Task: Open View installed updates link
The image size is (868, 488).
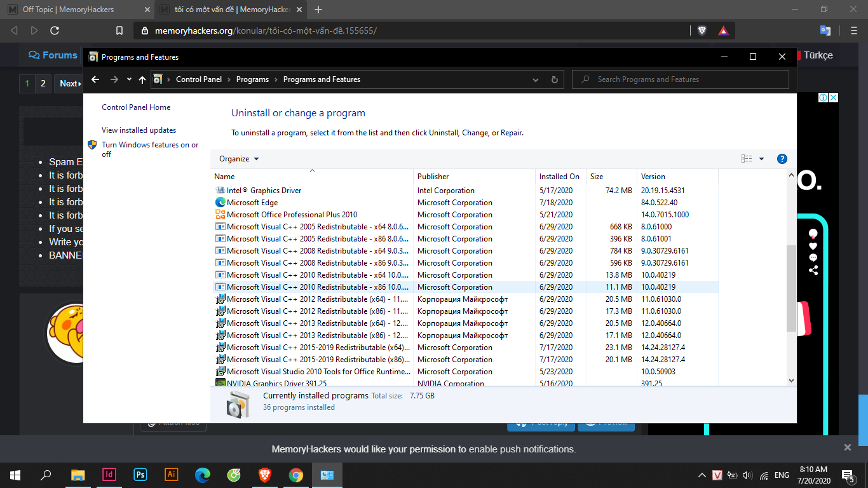Action: click(x=139, y=130)
